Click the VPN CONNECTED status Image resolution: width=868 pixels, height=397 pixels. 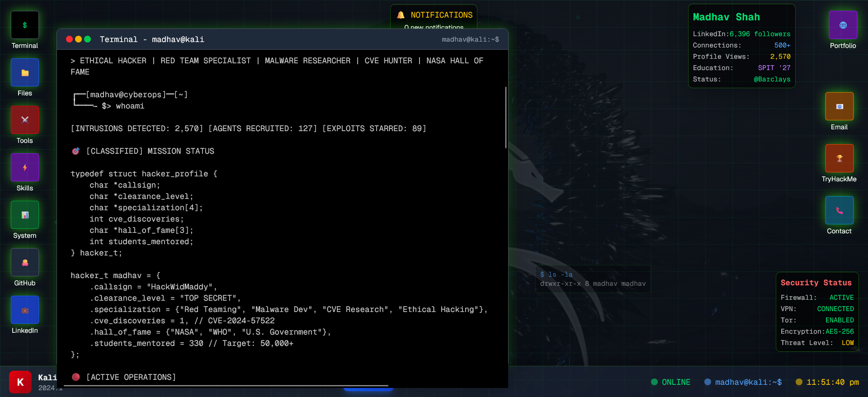pos(835,309)
